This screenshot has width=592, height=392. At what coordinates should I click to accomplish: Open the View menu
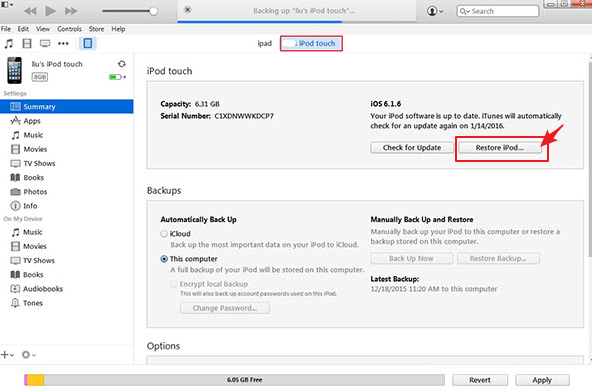[43, 29]
